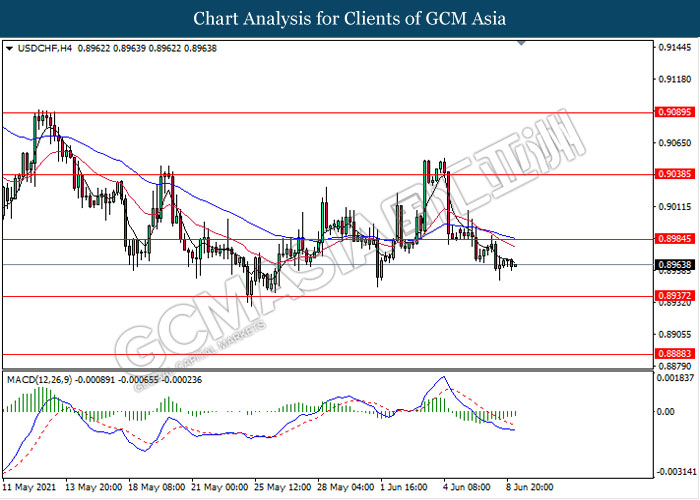Click the -0.003141 MACD scale value
Image resolution: width=700 pixels, height=500 pixels.
(675, 472)
